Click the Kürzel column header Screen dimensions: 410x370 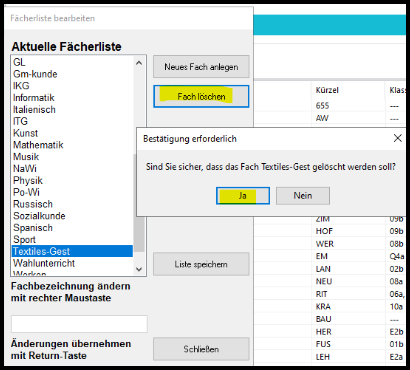[x=348, y=90]
